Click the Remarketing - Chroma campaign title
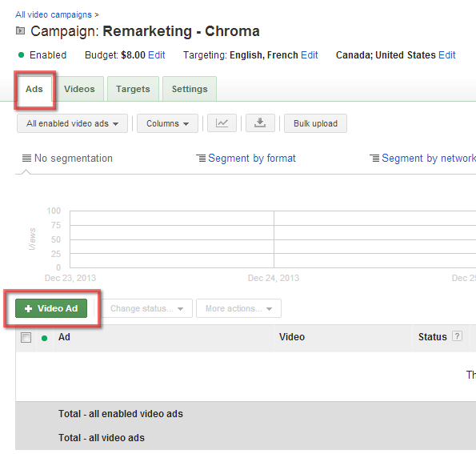The height and width of the screenshot is (454, 476). tap(181, 31)
